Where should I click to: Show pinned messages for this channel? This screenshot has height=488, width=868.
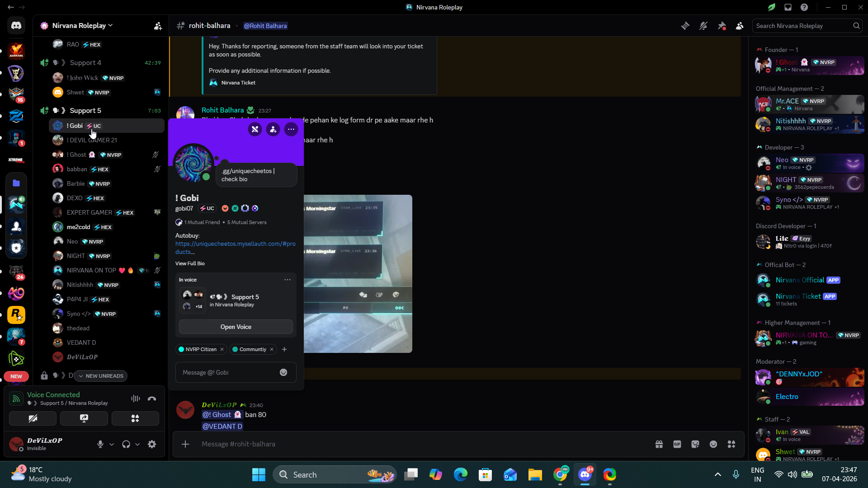coord(722,26)
